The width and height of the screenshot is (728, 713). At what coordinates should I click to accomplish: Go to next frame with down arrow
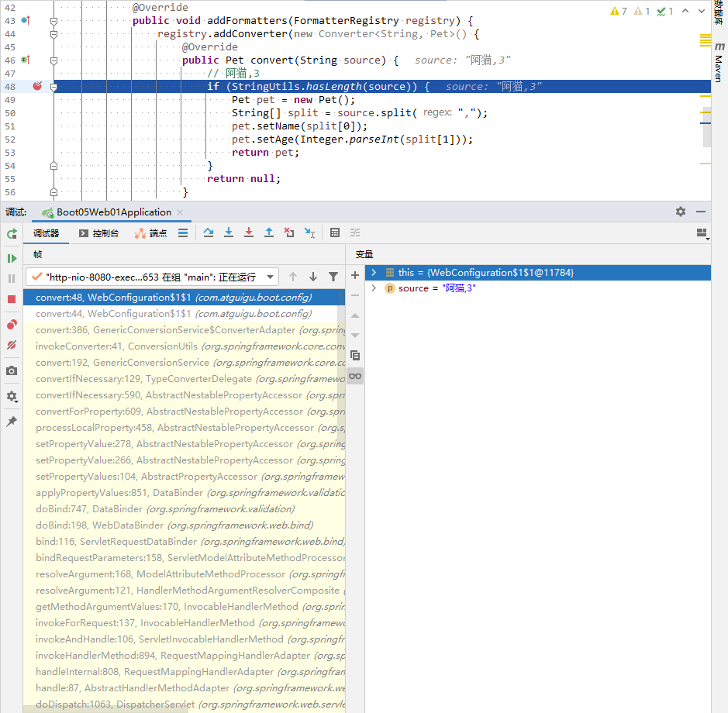(313, 277)
